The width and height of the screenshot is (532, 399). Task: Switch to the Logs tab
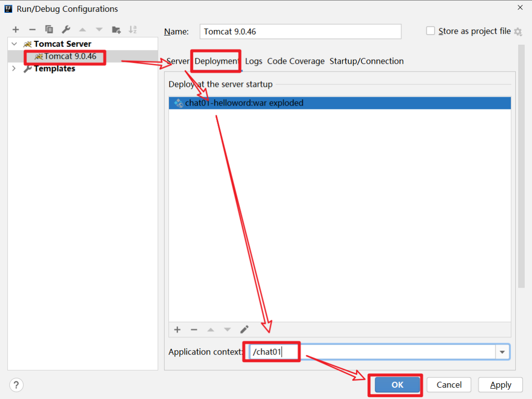click(254, 61)
